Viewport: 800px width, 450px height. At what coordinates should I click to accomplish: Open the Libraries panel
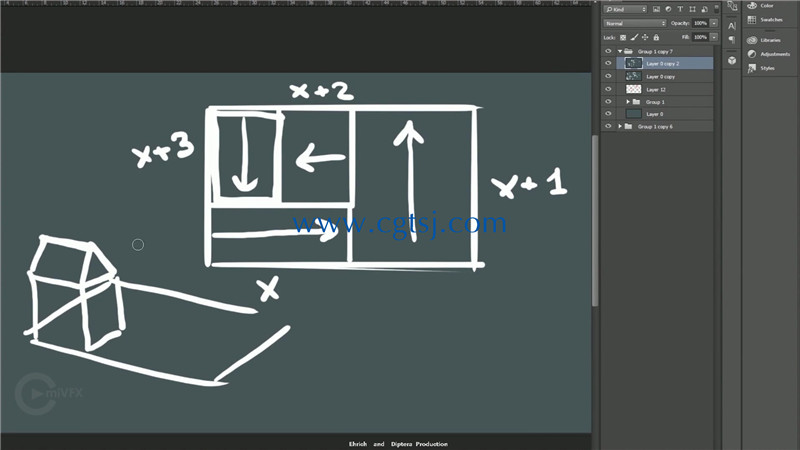point(764,40)
